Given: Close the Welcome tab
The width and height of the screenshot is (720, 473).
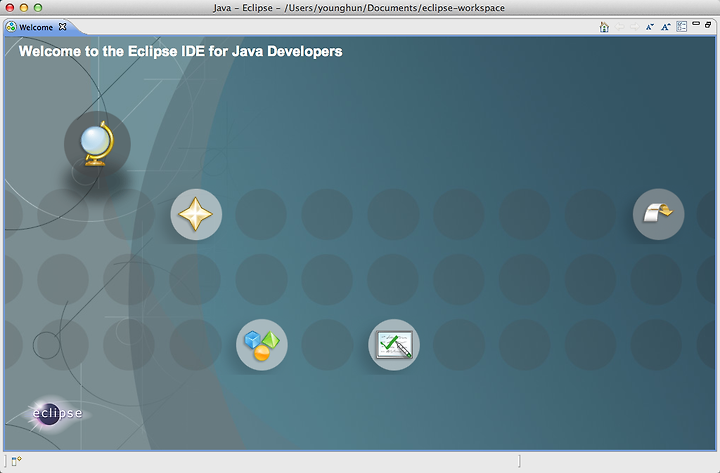Looking at the screenshot, I should pos(62,27).
